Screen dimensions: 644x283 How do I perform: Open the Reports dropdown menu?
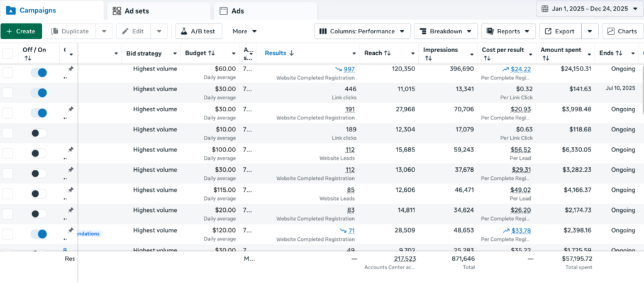(509, 31)
